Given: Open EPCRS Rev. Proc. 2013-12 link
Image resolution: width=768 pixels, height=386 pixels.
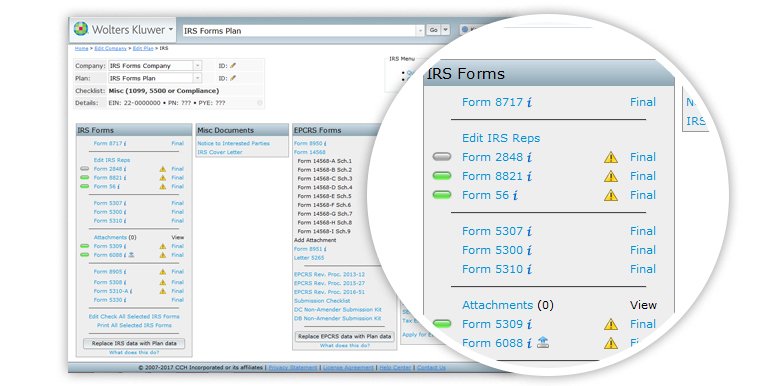Looking at the screenshot, I should click(329, 274).
